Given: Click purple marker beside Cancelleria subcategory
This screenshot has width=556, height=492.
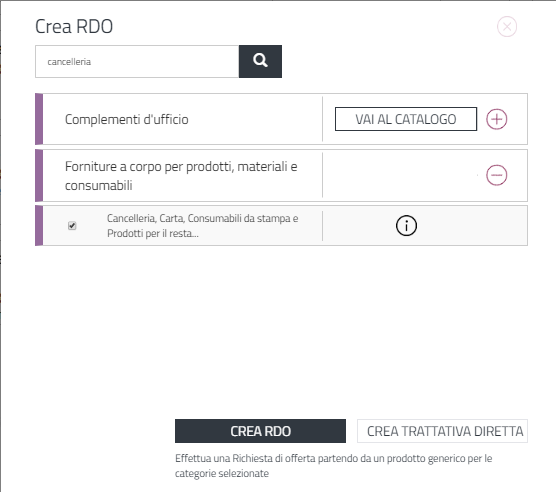Looking at the screenshot, I should tap(39, 225).
